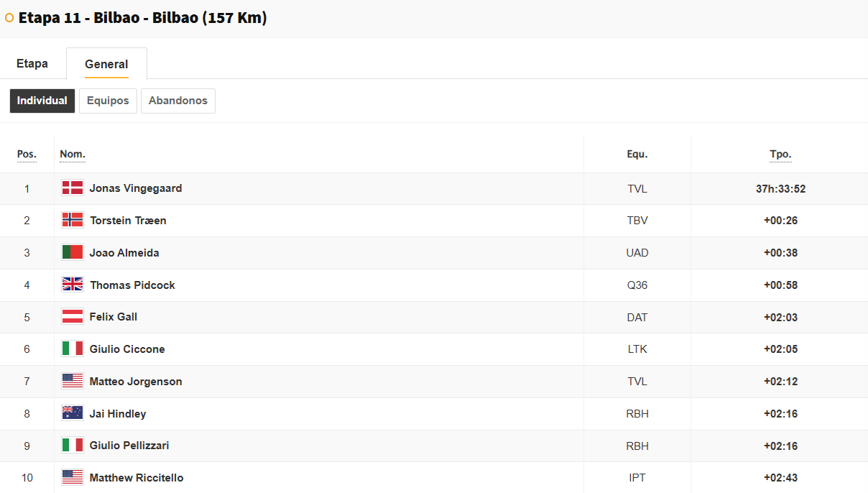Click the US flag beside Matteo Jorgenson
The image size is (868, 493).
pos(73,381)
